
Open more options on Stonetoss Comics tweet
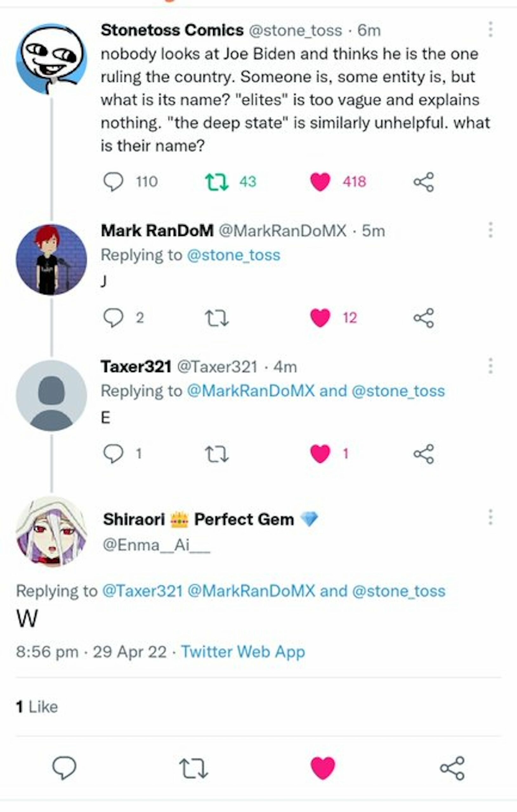(x=490, y=29)
